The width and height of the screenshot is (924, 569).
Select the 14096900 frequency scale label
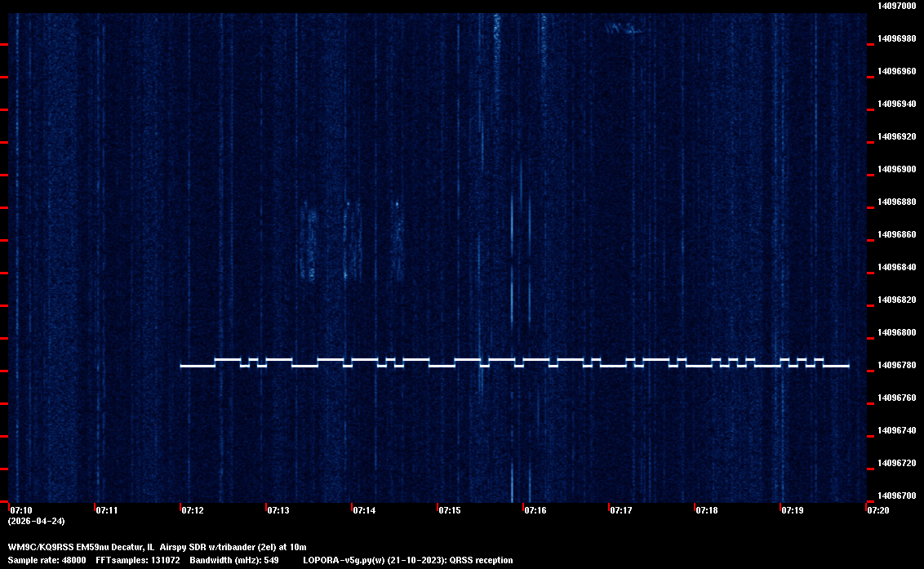(x=896, y=169)
